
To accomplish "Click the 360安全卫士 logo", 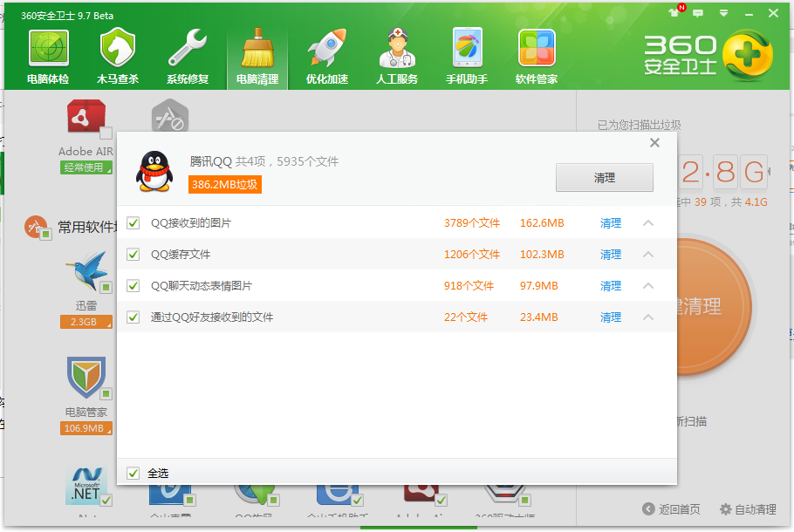I will click(708, 55).
